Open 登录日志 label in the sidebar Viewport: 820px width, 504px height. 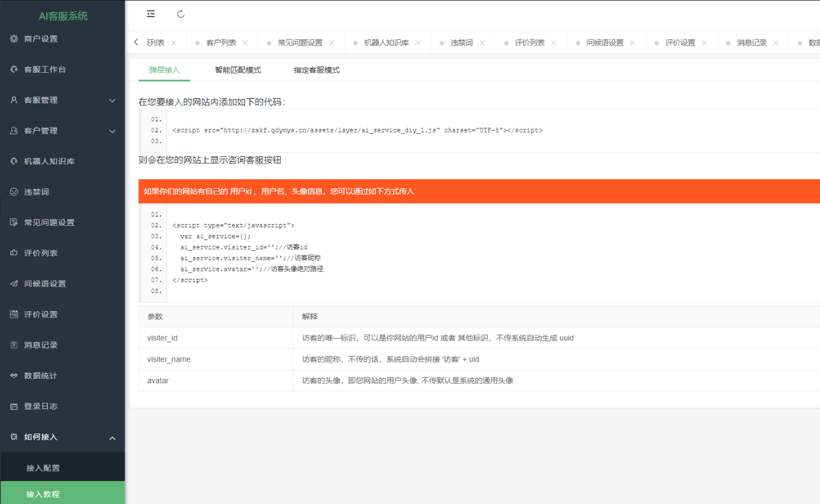pos(41,406)
